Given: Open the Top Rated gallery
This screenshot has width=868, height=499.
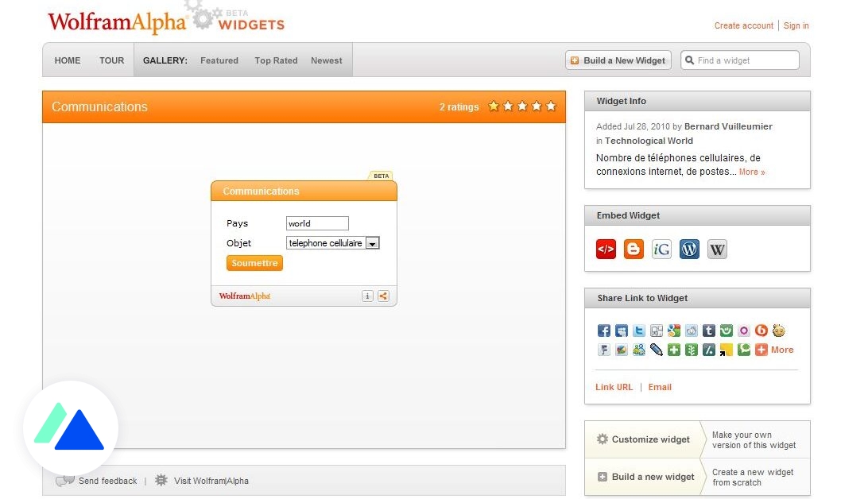Looking at the screenshot, I should click(276, 60).
